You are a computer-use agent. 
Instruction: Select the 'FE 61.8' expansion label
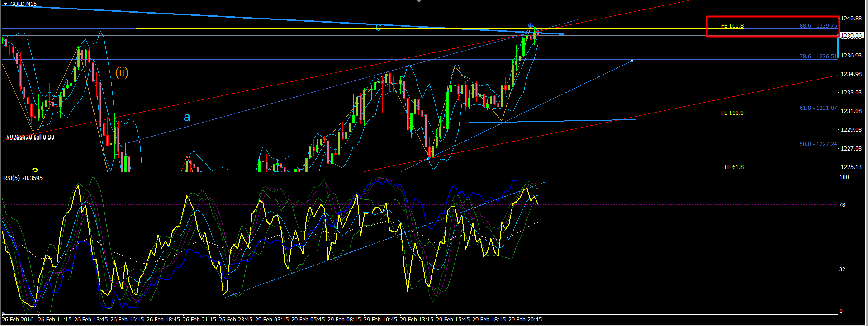coord(734,167)
